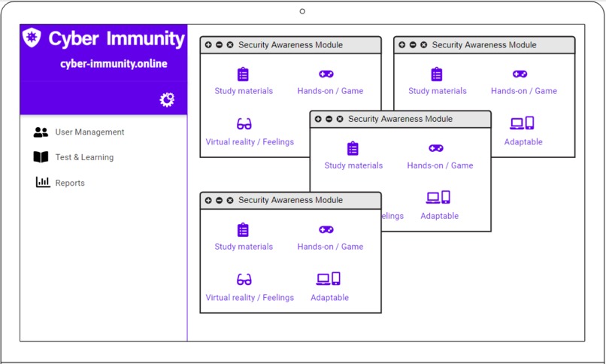This screenshot has height=364, width=606.
Task: Close the center overlapping module window
Action: pos(340,119)
